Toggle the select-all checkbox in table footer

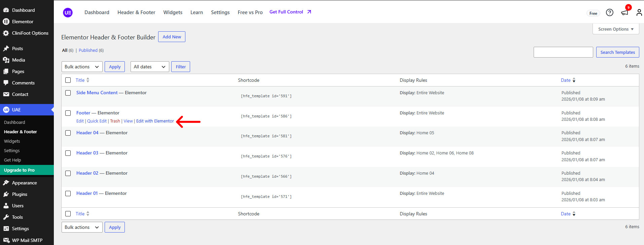68,214
